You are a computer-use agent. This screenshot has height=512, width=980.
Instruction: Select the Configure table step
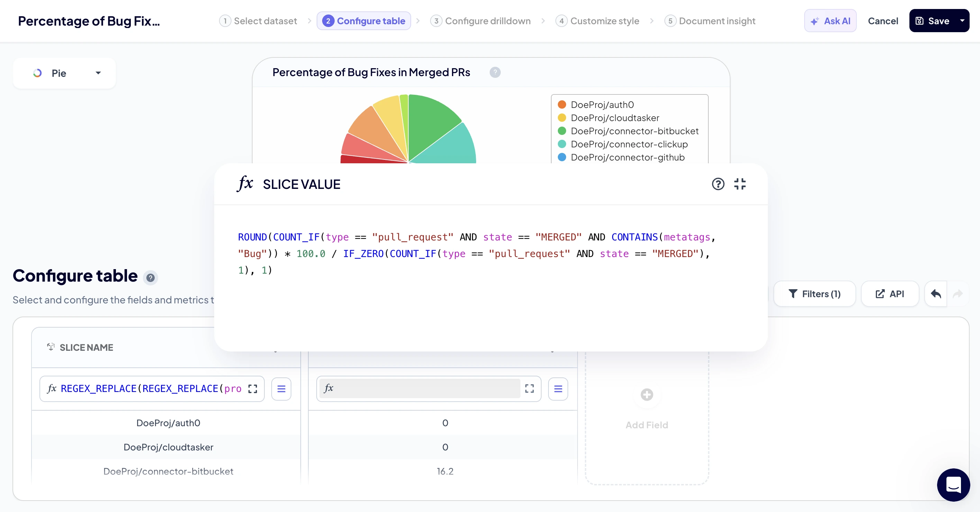364,21
